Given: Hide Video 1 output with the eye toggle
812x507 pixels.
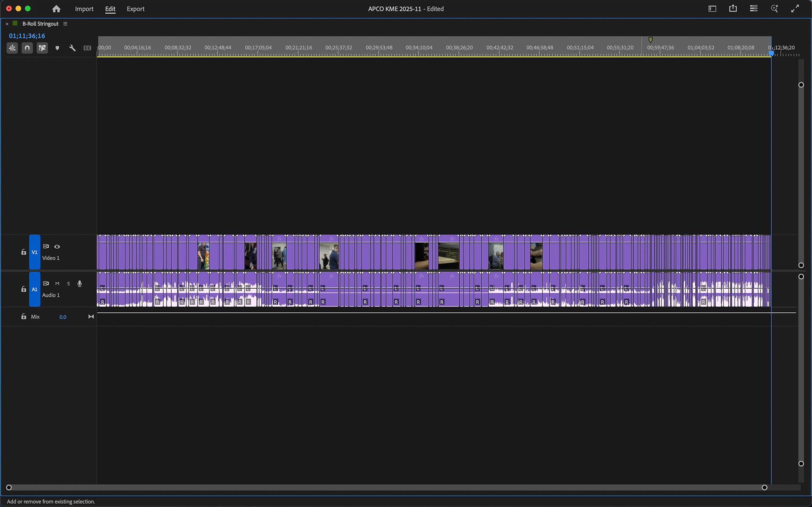Looking at the screenshot, I should [x=57, y=247].
